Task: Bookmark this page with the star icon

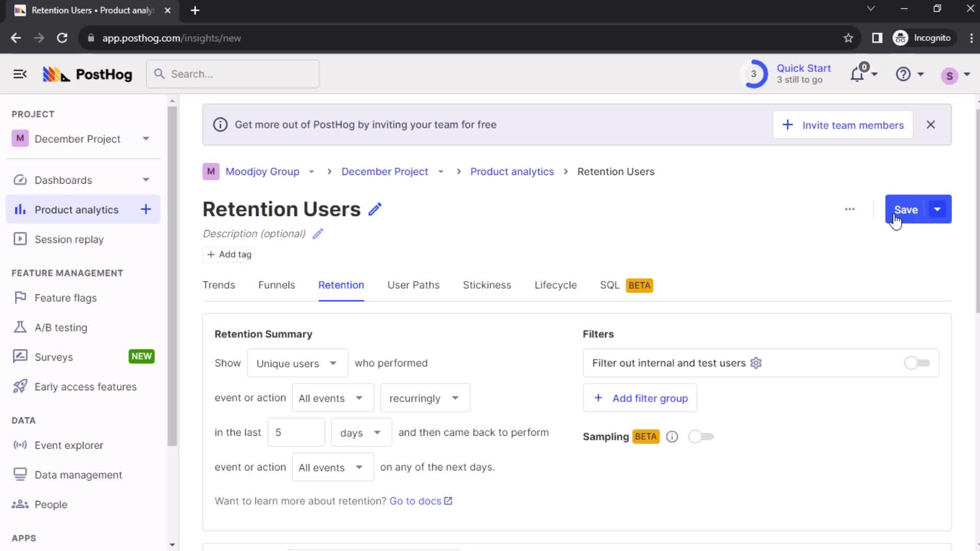Action: (x=848, y=38)
